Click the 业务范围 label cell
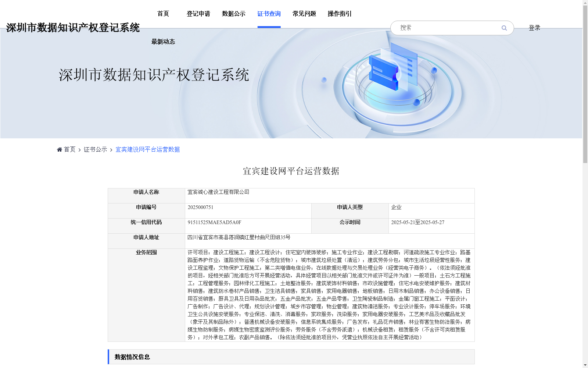Screen dimensions: 588x368 (146, 295)
